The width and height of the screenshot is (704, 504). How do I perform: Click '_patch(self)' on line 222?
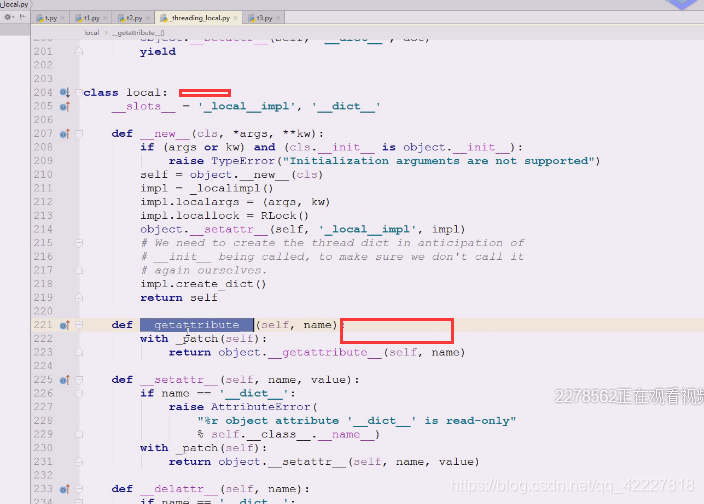[217, 338]
